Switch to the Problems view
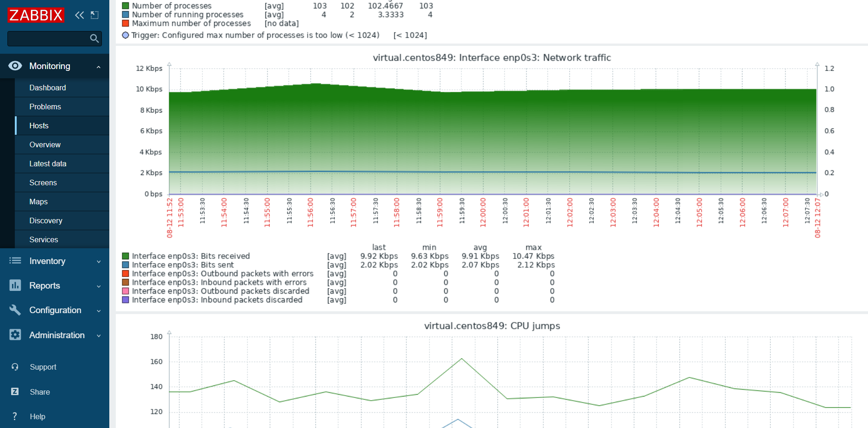Image resolution: width=868 pixels, height=428 pixels. (45, 107)
